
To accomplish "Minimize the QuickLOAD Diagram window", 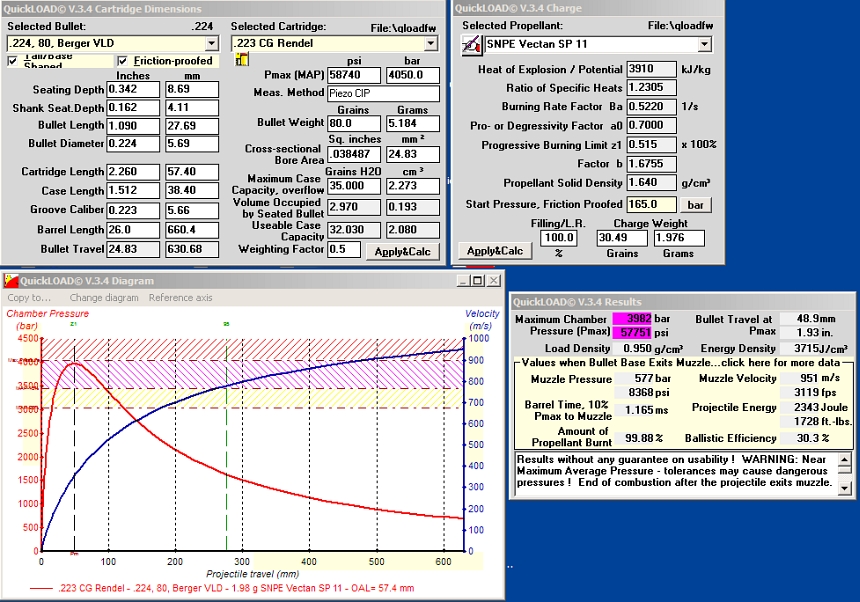I will [x=464, y=281].
